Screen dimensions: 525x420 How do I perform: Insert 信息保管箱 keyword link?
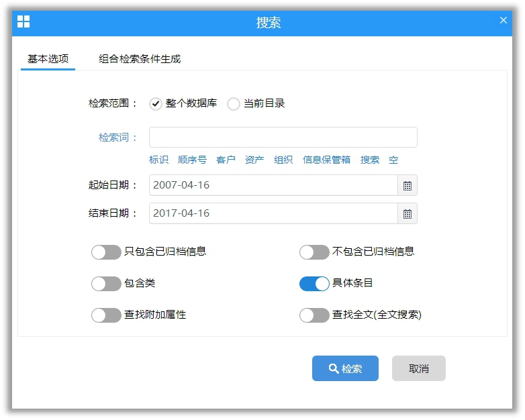[326, 160]
